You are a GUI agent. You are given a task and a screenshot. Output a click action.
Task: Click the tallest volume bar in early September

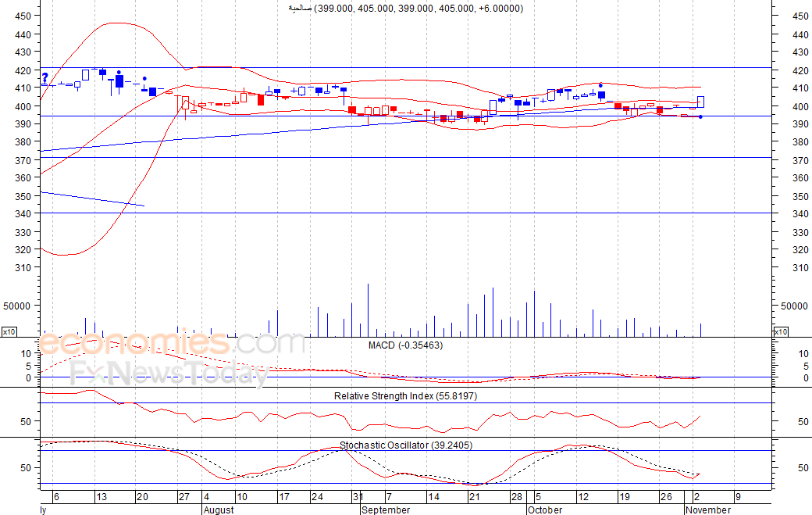(x=368, y=310)
